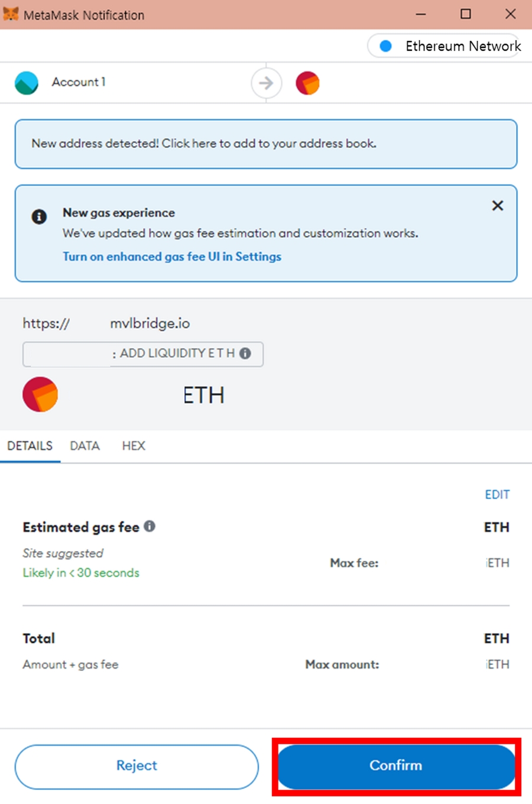Click info icon beside Estimated gas fee

click(x=150, y=526)
